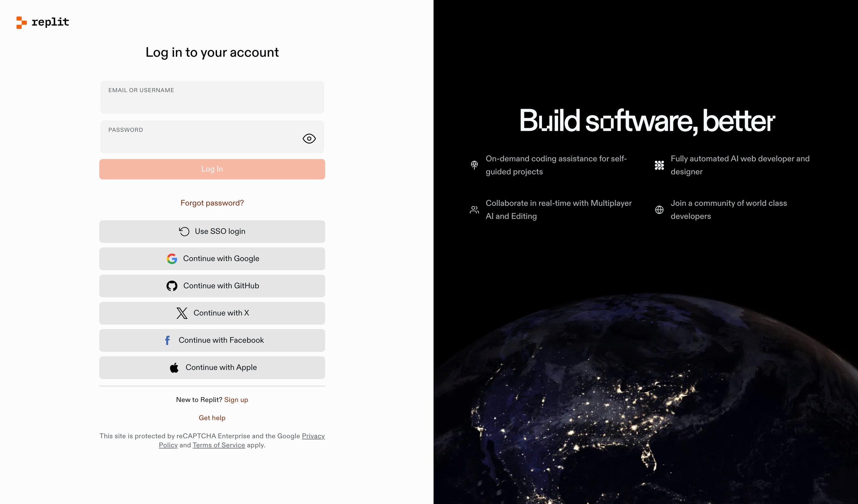
Task: Click 'On-demand coding assistance' text
Action: [x=556, y=165]
